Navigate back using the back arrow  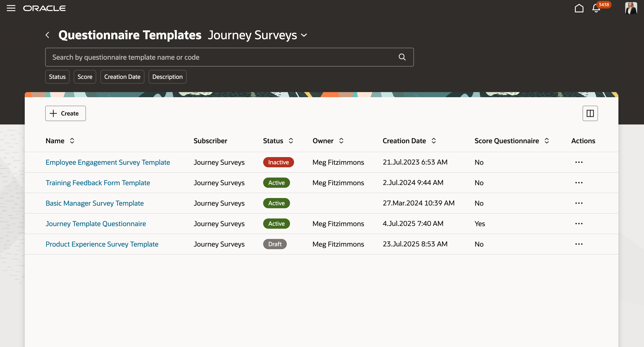(x=48, y=35)
